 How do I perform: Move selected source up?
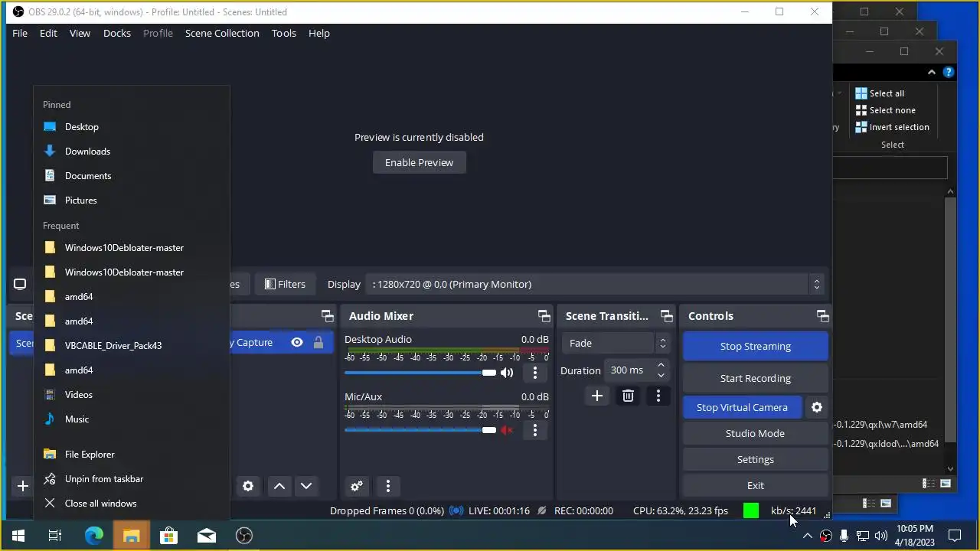click(x=279, y=486)
